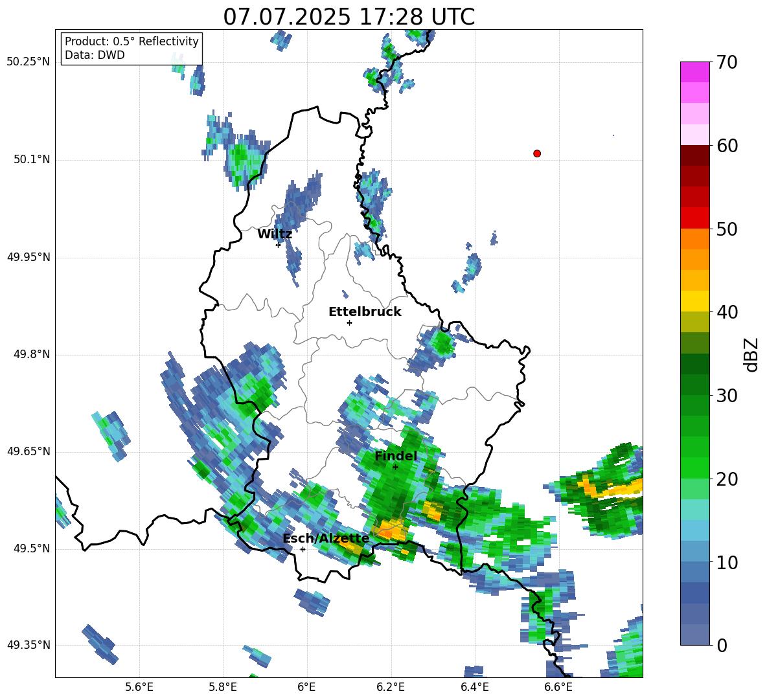Click the cross marker below Wiltz
This screenshot has width=767, height=700.
(x=279, y=245)
